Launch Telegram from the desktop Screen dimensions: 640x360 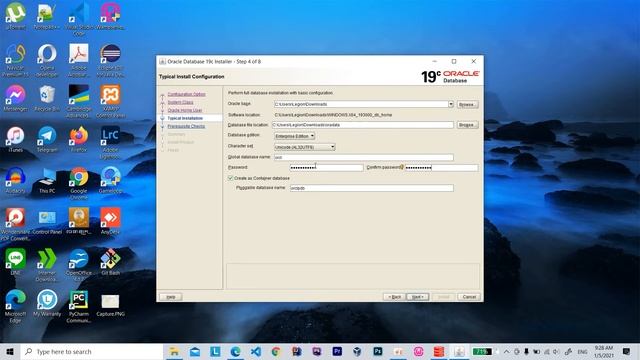click(47, 139)
